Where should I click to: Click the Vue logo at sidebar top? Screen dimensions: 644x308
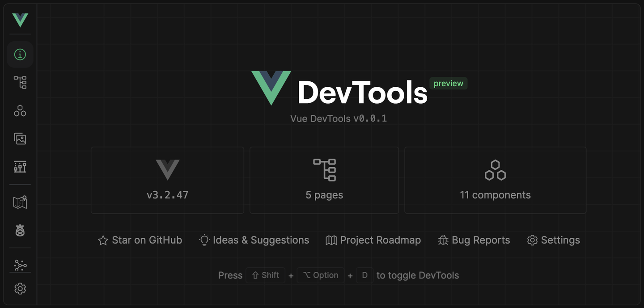coord(20,20)
